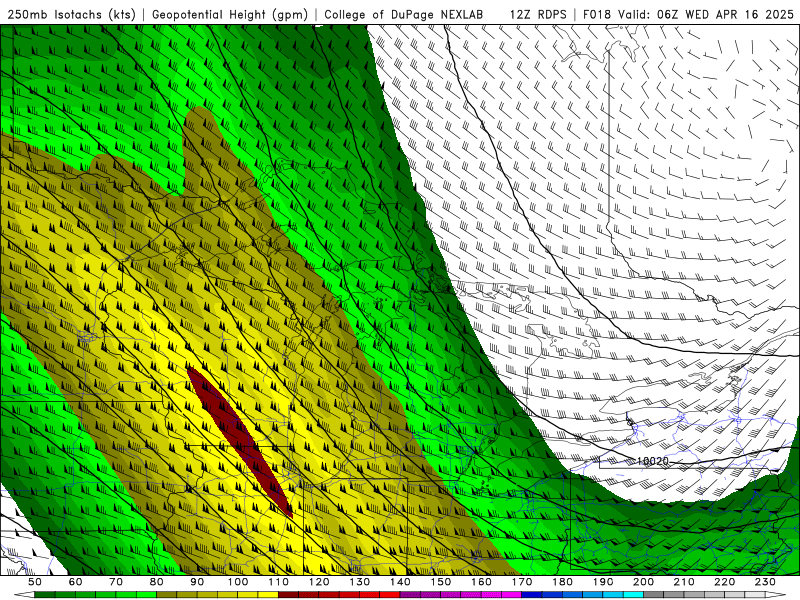Select the bright cyan swatch in color bar
Image resolution: width=800 pixels, height=600 pixels.
[634, 595]
